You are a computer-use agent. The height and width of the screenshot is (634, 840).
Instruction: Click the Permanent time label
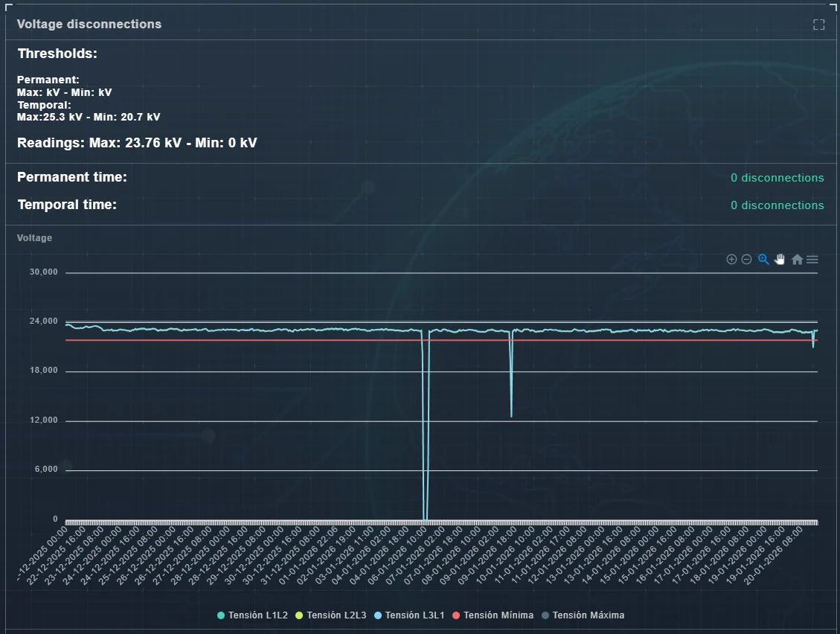point(71,177)
